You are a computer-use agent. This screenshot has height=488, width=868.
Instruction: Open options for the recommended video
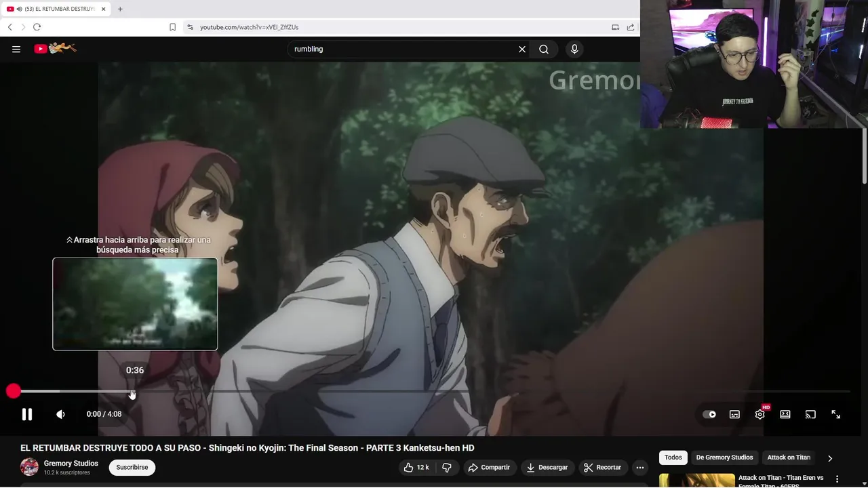[837, 479]
